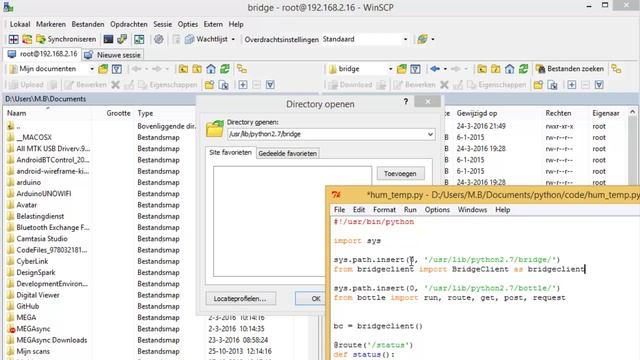Open the Opdrachten menu
The height and width of the screenshot is (360, 640).
tap(129, 24)
